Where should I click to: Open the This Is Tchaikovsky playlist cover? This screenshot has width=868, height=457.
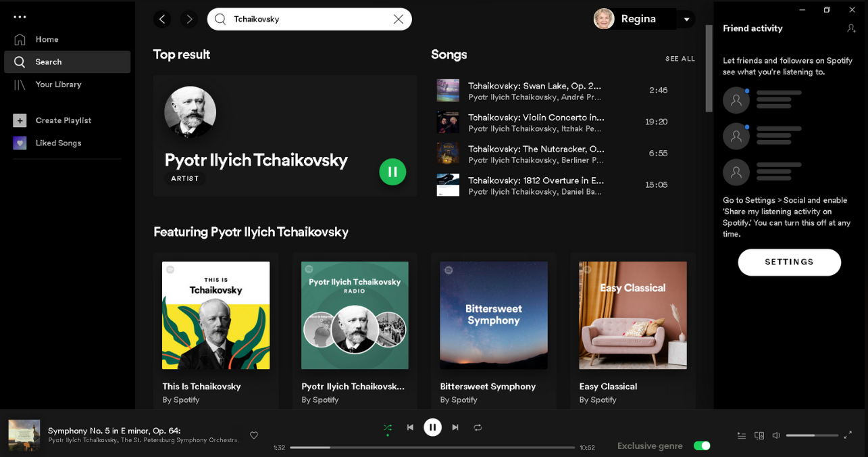[216, 315]
